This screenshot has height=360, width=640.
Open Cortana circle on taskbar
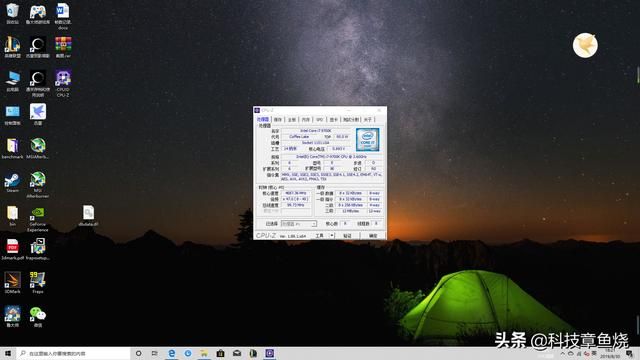[138, 353]
